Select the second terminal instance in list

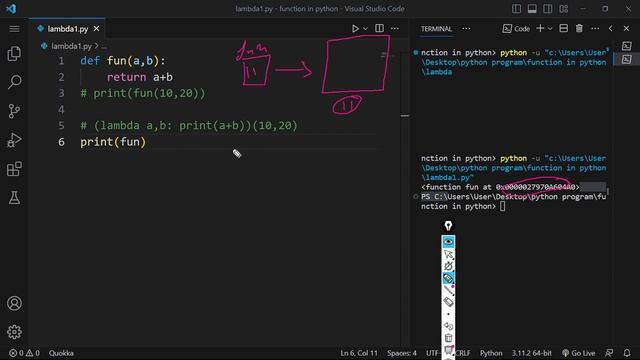(x=627, y=60)
